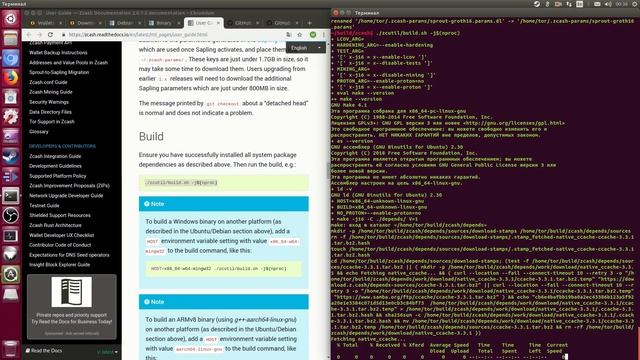
Task: Expand the Read the Docs version menu
Action: 108,351
